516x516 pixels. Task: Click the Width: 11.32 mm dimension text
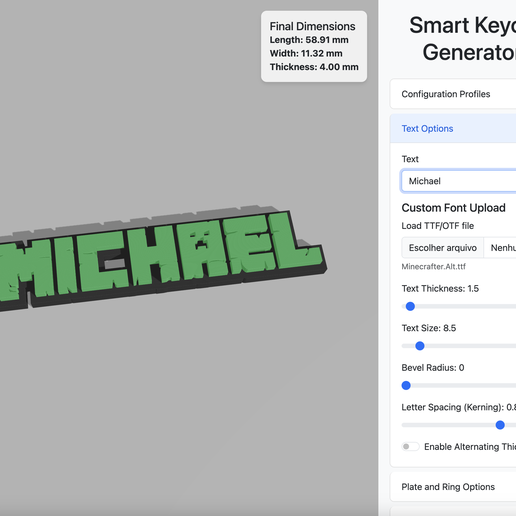click(306, 53)
